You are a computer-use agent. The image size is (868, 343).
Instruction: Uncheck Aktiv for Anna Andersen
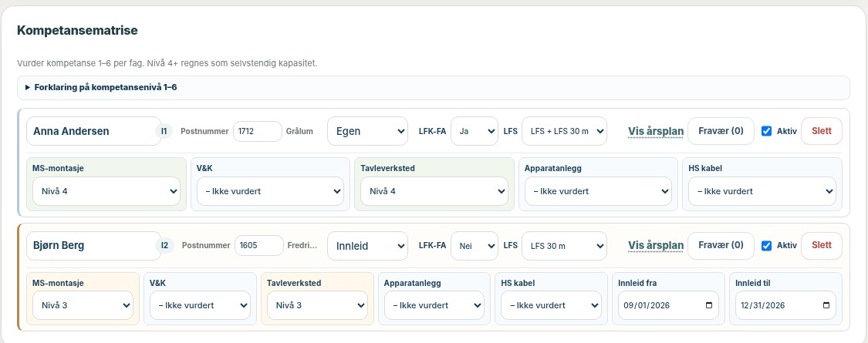coord(767,132)
